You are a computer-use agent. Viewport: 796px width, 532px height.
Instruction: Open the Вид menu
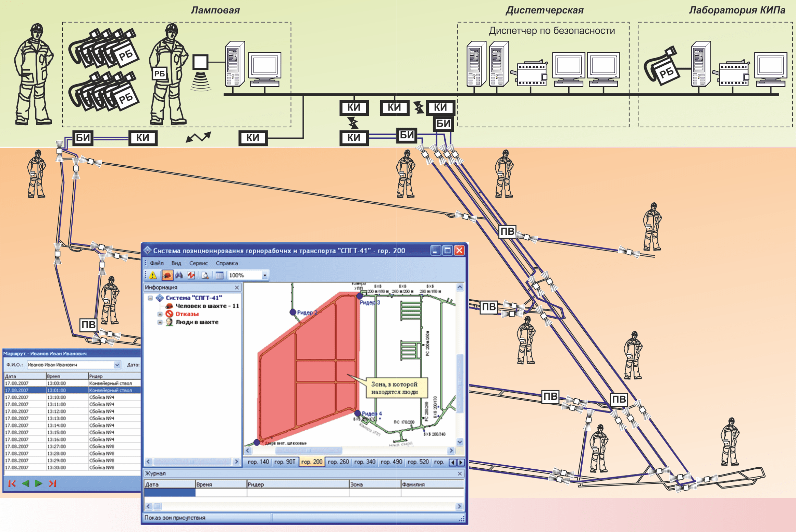click(176, 263)
